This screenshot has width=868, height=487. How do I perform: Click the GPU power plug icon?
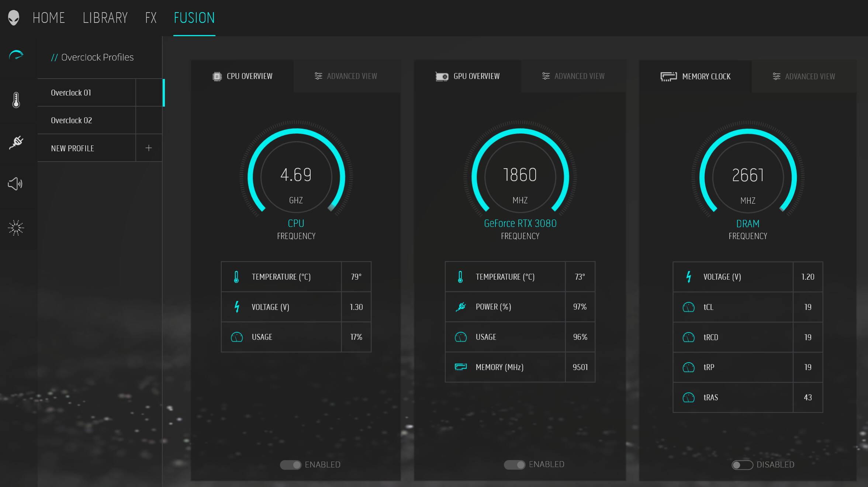[x=461, y=307]
